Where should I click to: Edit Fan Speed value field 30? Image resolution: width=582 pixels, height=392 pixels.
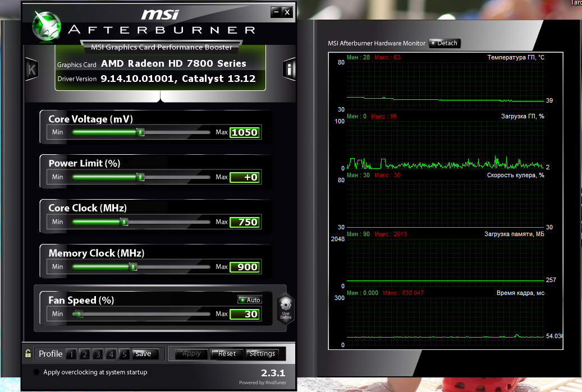(245, 314)
